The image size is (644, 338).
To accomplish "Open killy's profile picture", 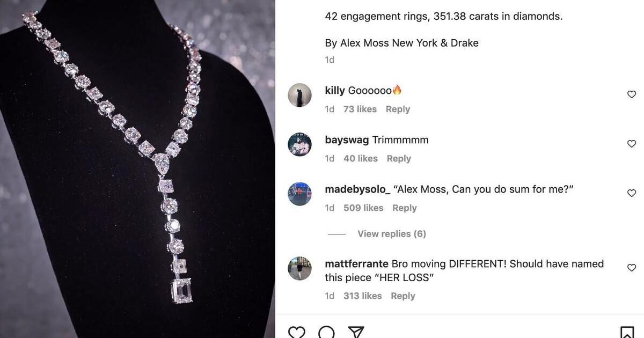I will pyautogui.click(x=299, y=95).
